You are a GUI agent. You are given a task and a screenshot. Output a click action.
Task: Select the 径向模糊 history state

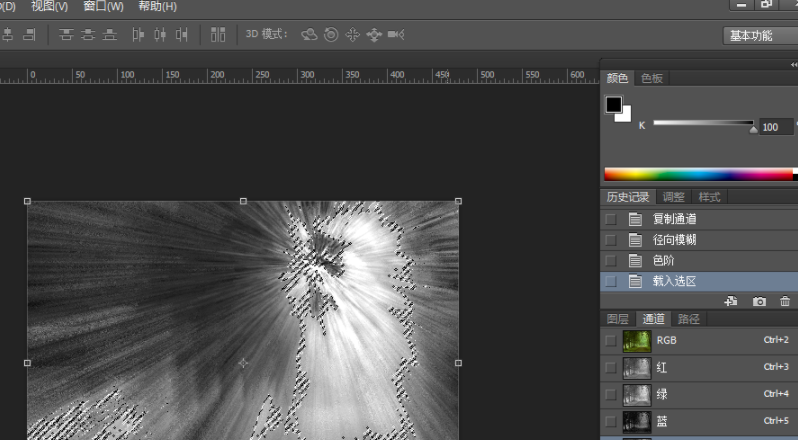tap(674, 240)
